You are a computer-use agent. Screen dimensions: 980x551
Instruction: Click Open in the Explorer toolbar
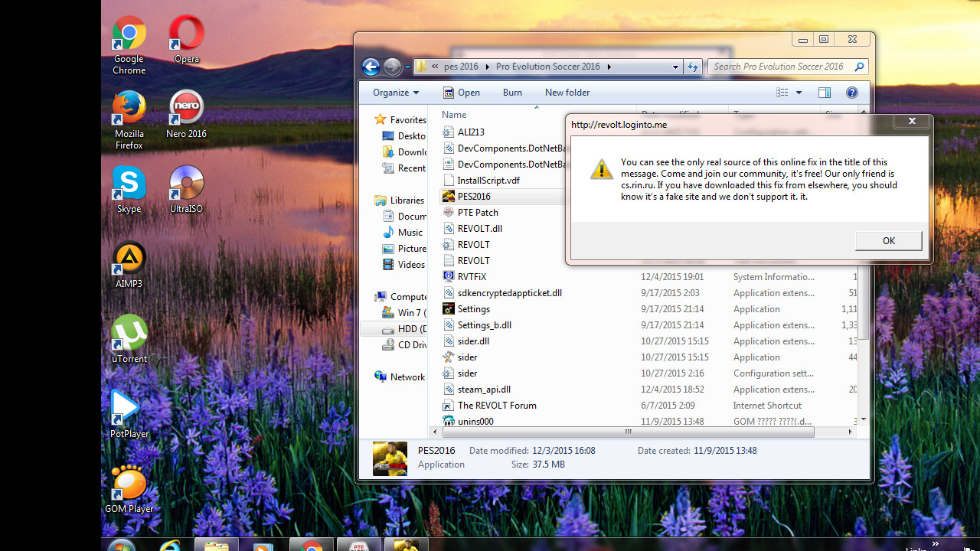pyautogui.click(x=461, y=93)
